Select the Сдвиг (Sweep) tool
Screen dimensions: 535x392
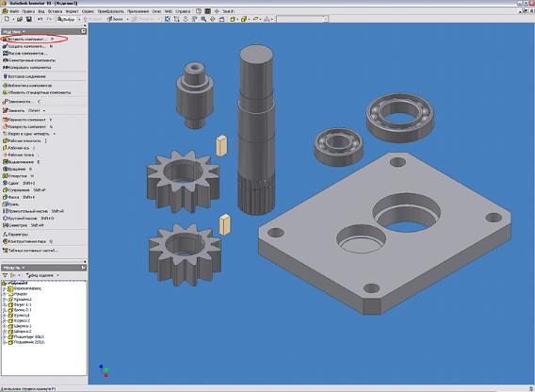click(x=19, y=183)
